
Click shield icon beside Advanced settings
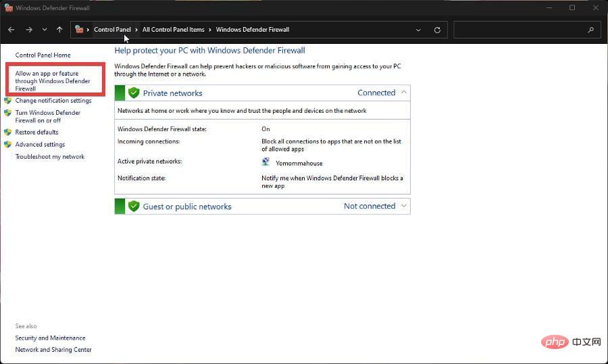pyautogui.click(x=7, y=145)
